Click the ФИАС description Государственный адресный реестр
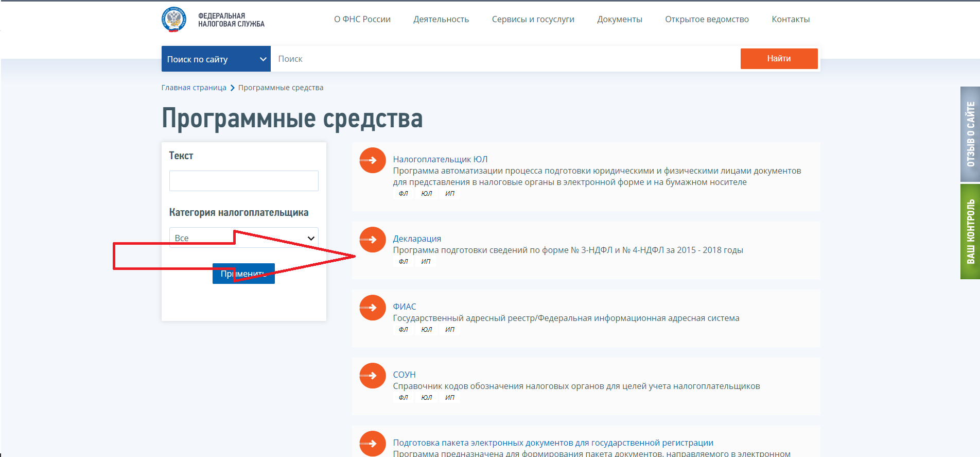The image size is (980, 457). coord(566,318)
